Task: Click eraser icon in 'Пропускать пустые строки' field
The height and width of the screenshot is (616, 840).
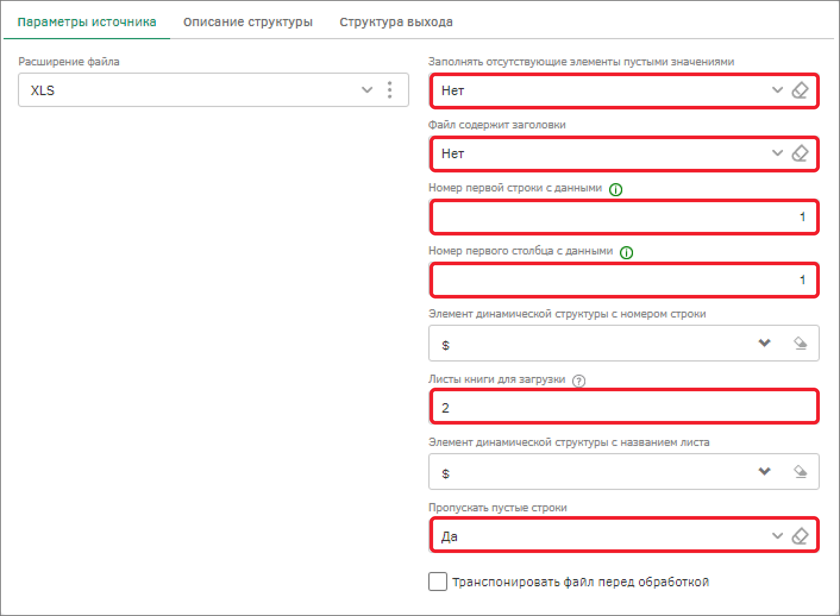Action: pyautogui.click(x=800, y=536)
